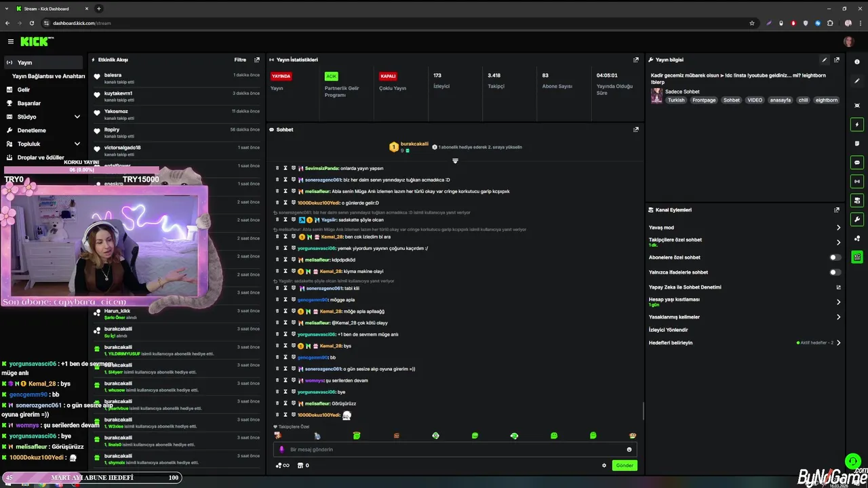868x488 pixels.
Task: Timeout user yorgunsavasci06 on 'bye' message
Action: tap(285, 392)
